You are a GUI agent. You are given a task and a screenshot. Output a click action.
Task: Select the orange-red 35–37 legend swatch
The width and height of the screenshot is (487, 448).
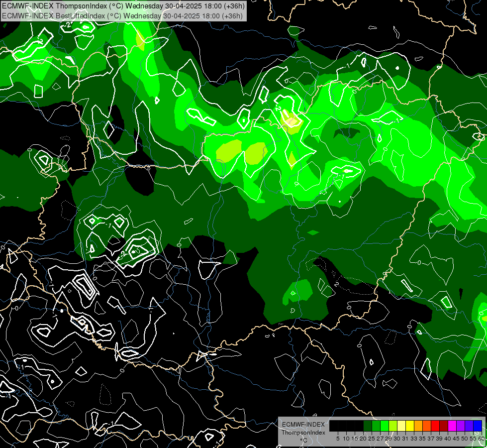pyautogui.click(x=427, y=426)
